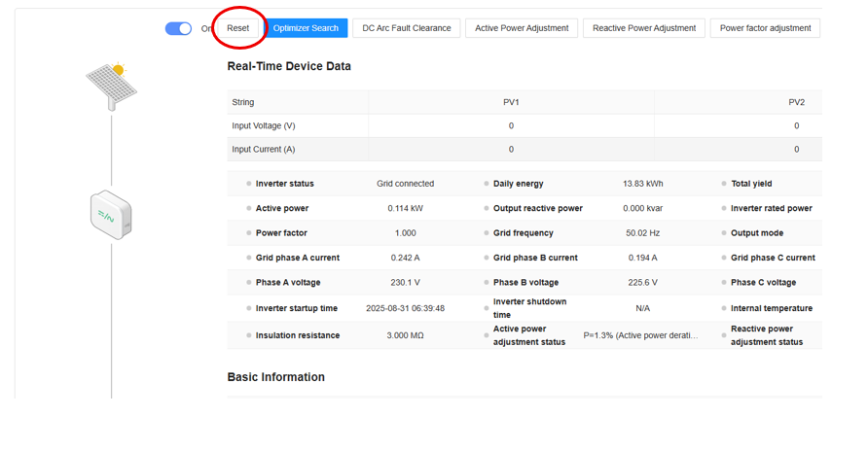Select the PV1 column header

511,102
